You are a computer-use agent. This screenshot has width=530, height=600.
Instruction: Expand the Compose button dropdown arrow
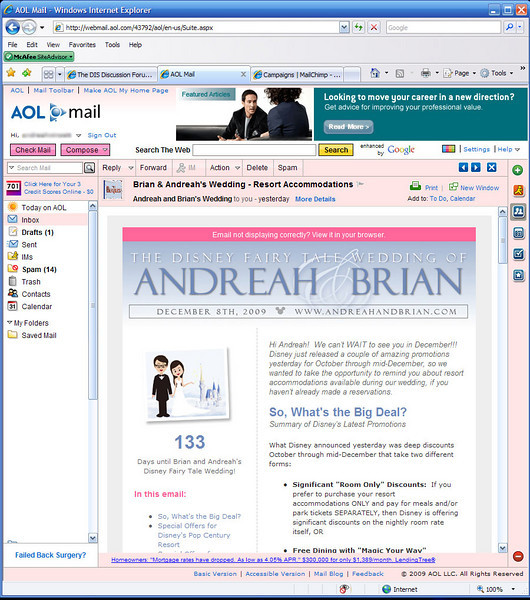105,150
